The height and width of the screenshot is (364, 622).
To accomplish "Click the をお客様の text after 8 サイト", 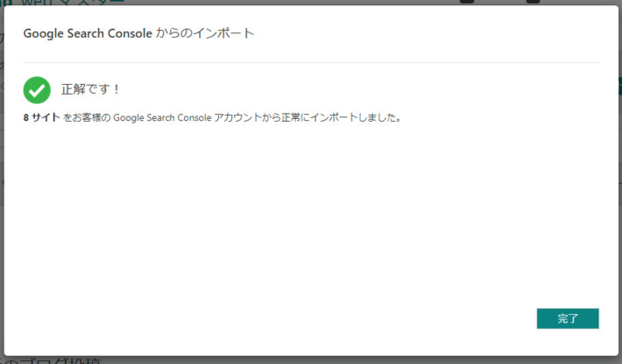I will tap(86, 117).
